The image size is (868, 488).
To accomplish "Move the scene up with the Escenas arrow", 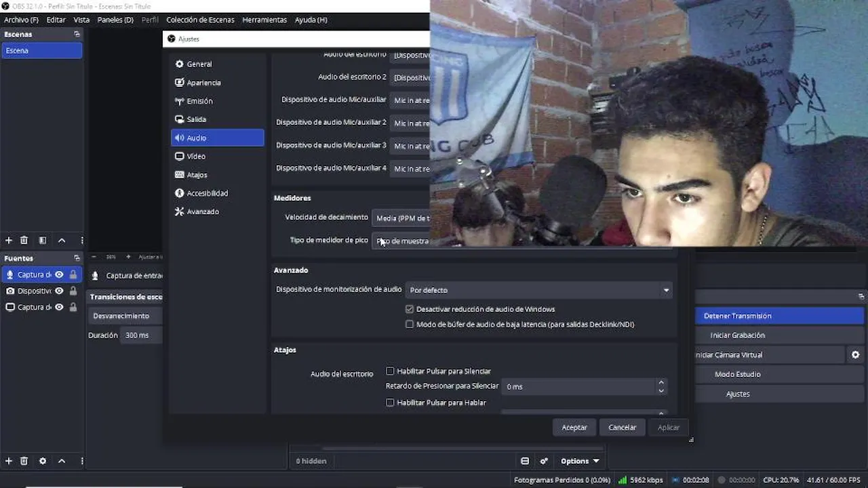I will 62,241.
